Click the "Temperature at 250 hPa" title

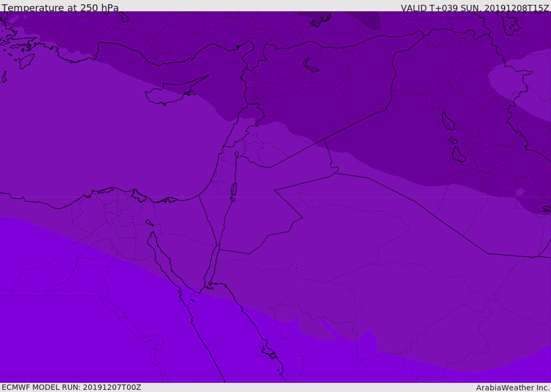pyautogui.click(x=60, y=8)
